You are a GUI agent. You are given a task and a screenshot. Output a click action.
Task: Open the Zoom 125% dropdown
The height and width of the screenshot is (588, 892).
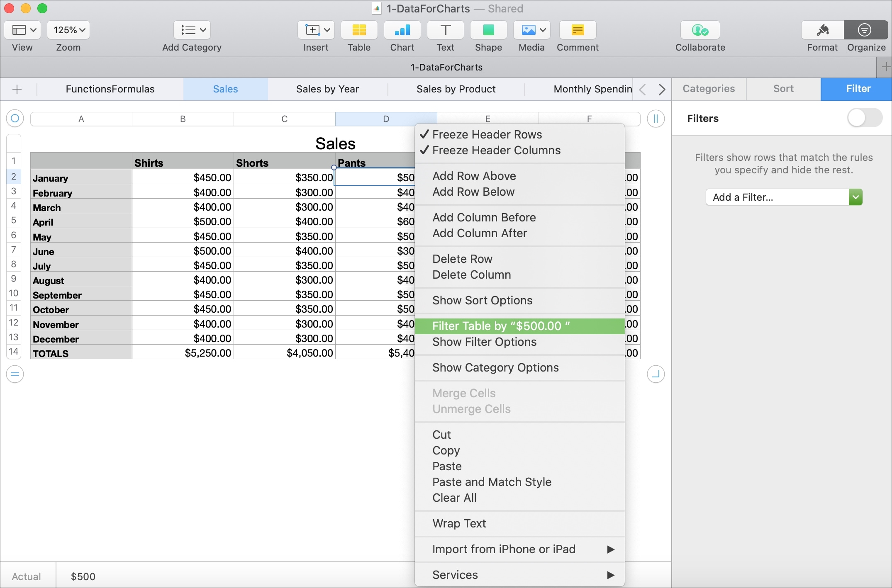click(x=68, y=30)
